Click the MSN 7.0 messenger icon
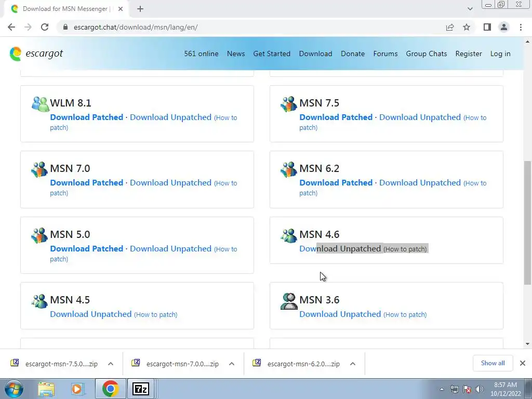532x399 pixels. coord(39,169)
